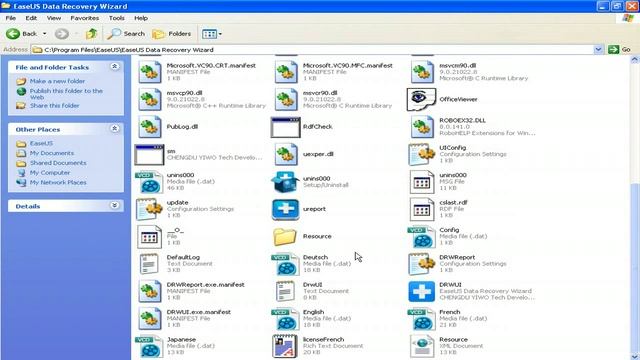
Task: Click the Forward arrow icon
Action: 62,34
